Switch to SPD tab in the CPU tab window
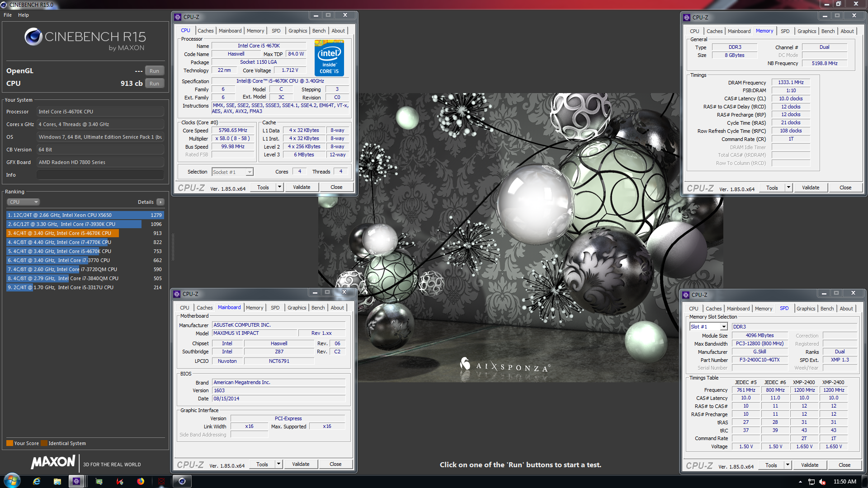The image size is (868, 488). point(276,31)
